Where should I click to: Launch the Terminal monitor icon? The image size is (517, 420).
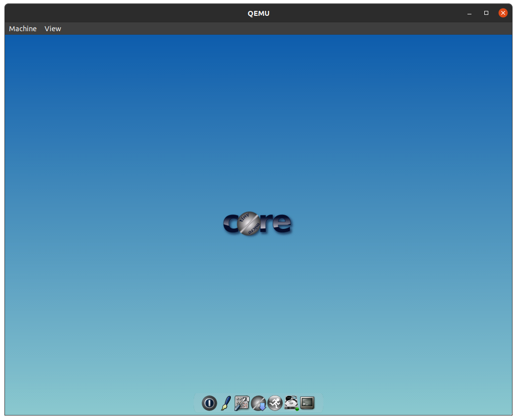coord(308,403)
